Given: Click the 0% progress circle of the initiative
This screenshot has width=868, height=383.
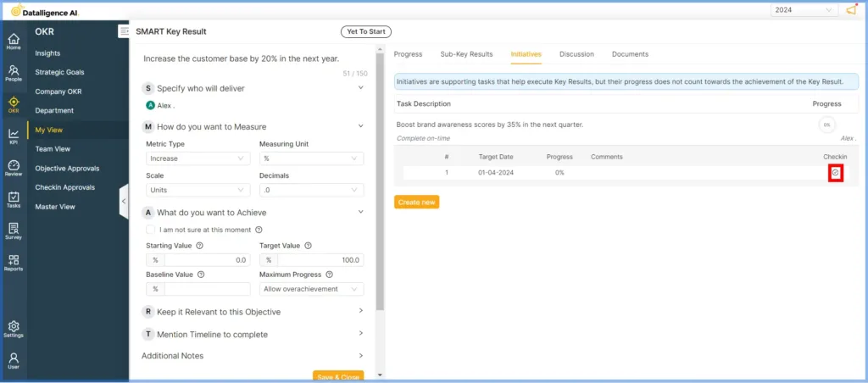Looking at the screenshot, I should tap(826, 125).
